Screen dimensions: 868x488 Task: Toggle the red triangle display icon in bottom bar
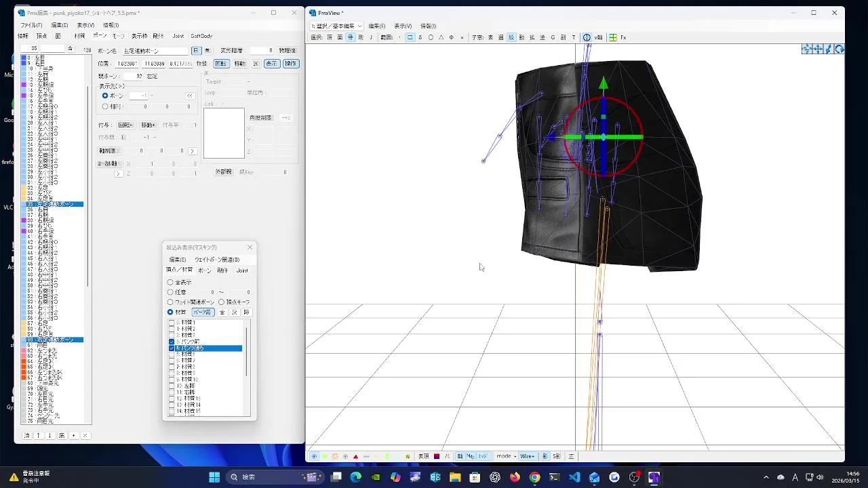click(355, 456)
